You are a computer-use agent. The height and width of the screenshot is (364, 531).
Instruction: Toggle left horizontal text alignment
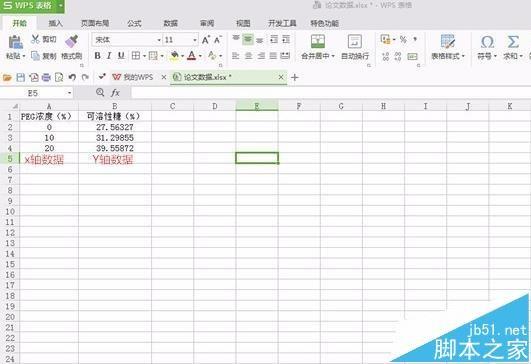click(x=236, y=56)
